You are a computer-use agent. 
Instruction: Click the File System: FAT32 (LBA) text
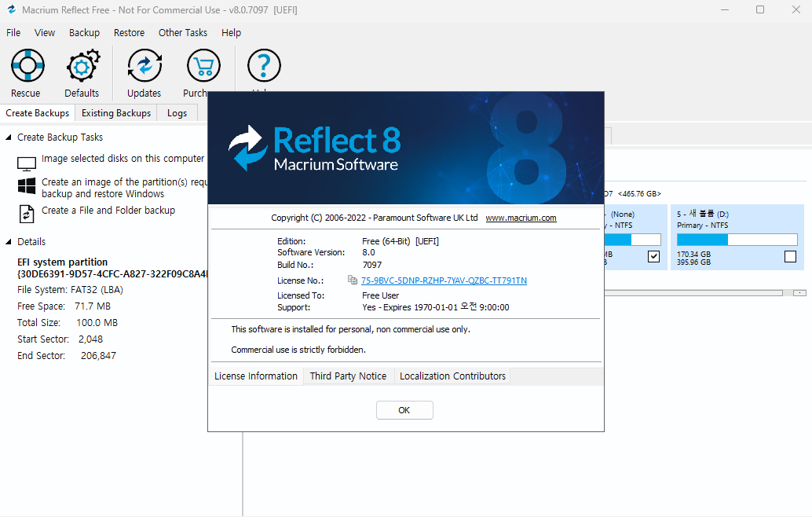point(70,290)
